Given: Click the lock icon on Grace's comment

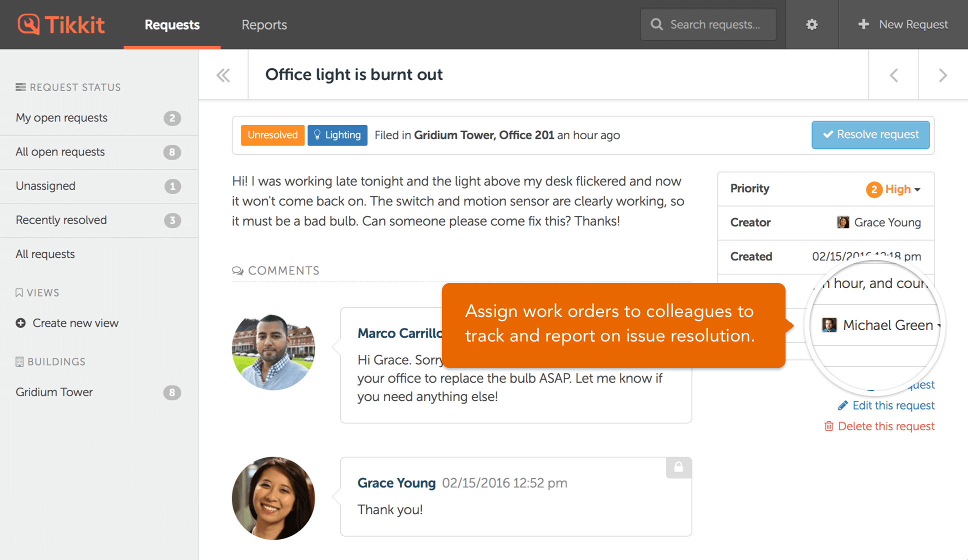Looking at the screenshot, I should (678, 467).
